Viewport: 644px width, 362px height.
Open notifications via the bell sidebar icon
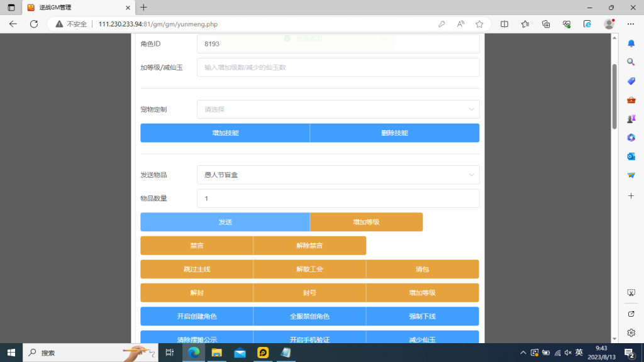click(631, 43)
